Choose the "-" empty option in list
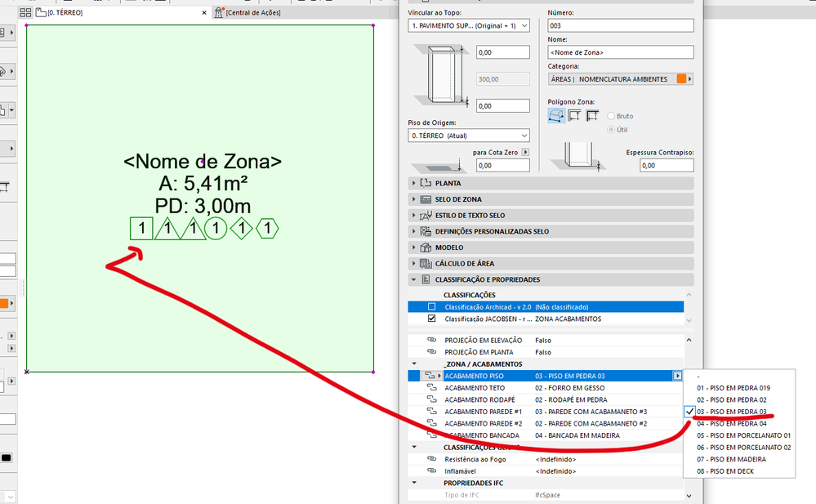 click(x=698, y=376)
